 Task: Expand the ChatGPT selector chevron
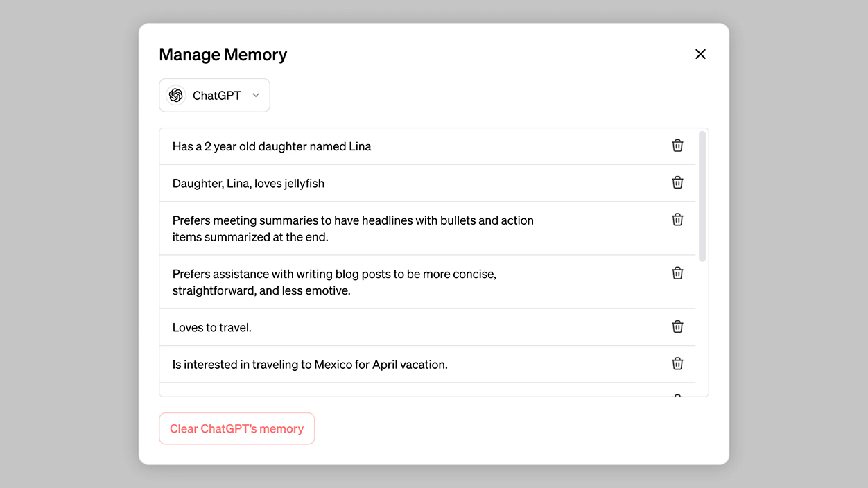click(256, 95)
